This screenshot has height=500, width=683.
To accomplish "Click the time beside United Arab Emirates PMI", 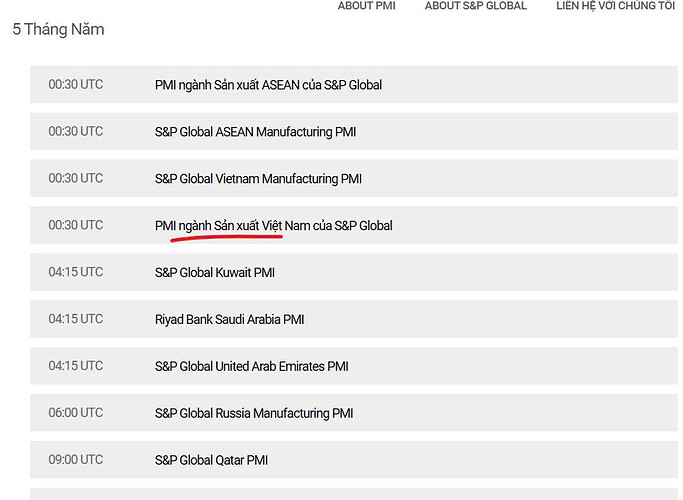I will [x=76, y=366].
